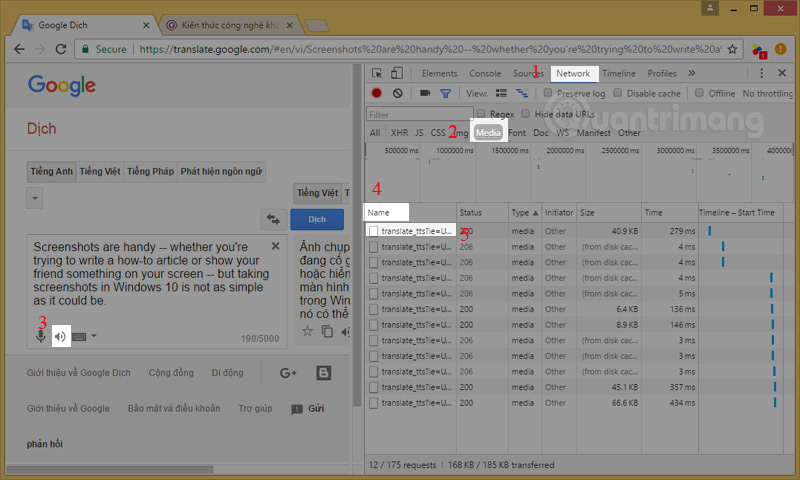This screenshot has width=800, height=480.
Task: Choose Phát hiện ngôn ngữ detect language
Action: [221, 171]
